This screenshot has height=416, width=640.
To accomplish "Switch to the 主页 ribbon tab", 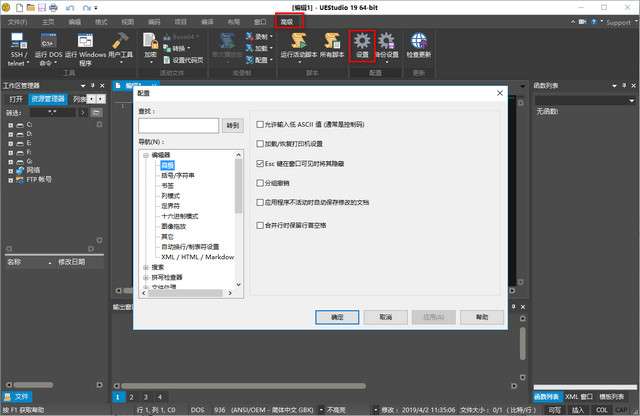I will point(48,22).
